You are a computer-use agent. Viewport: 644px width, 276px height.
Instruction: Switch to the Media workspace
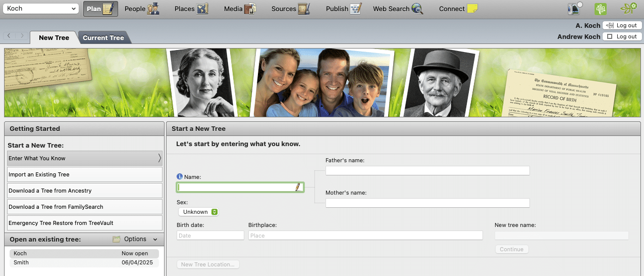pyautogui.click(x=240, y=9)
